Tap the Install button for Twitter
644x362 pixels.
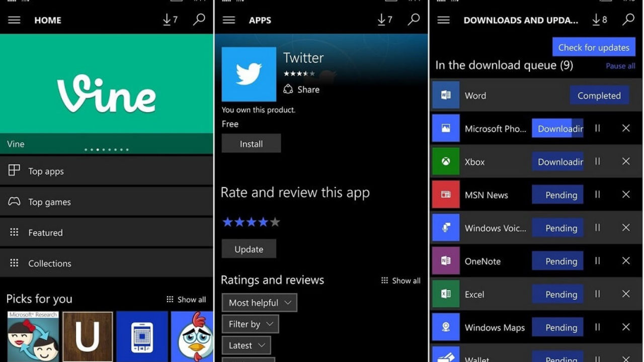coord(251,144)
